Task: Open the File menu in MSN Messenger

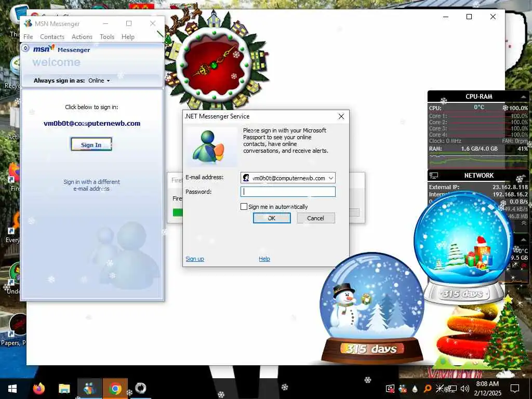Action: 28,37
